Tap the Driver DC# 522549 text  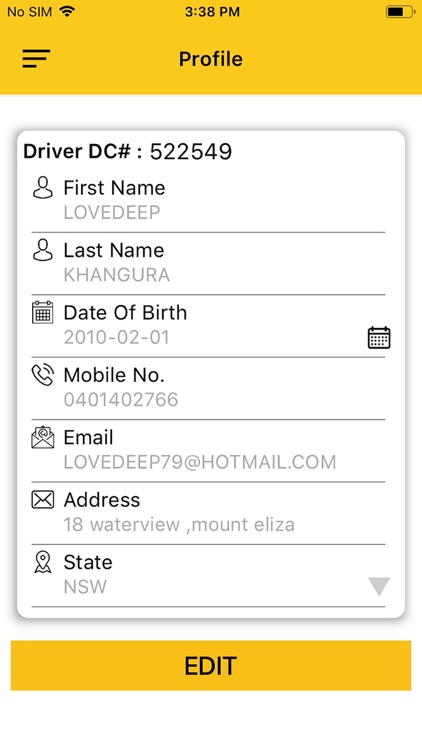point(128,152)
